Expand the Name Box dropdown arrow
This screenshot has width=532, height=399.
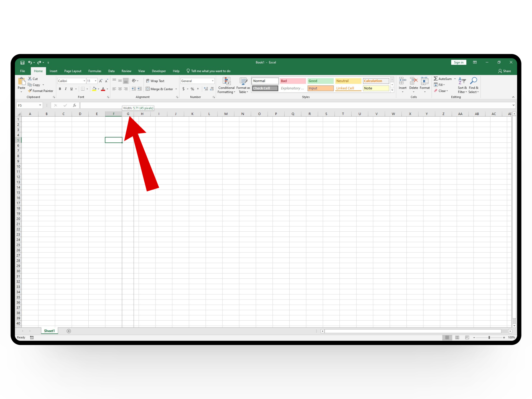[x=40, y=105]
